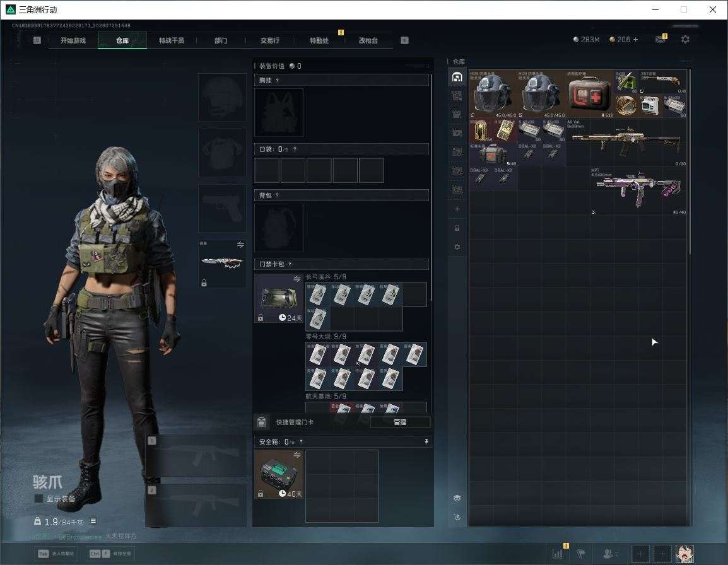Image resolution: width=728 pixels, height=565 pixels.
Task: Click the stack-sort layers icon in warehouse
Action: (x=457, y=498)
